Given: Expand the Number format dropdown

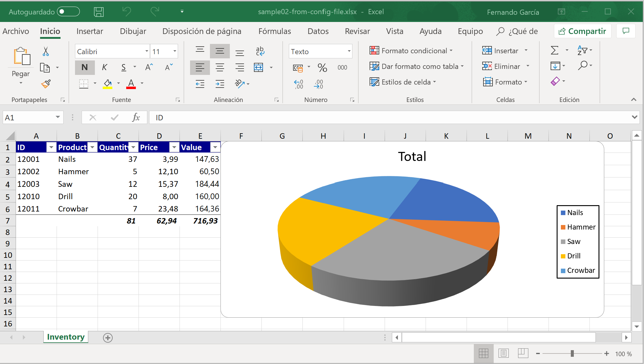Looking at the screenshot, I should [x=348, y=52].
